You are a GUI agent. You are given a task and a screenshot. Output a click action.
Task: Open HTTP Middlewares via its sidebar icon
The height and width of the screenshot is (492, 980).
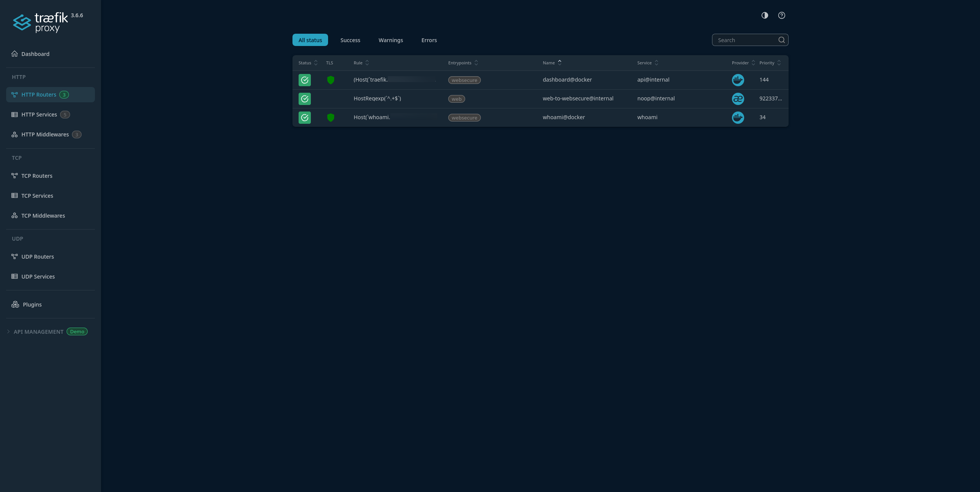pyautogui.click(x=15, y=134)
